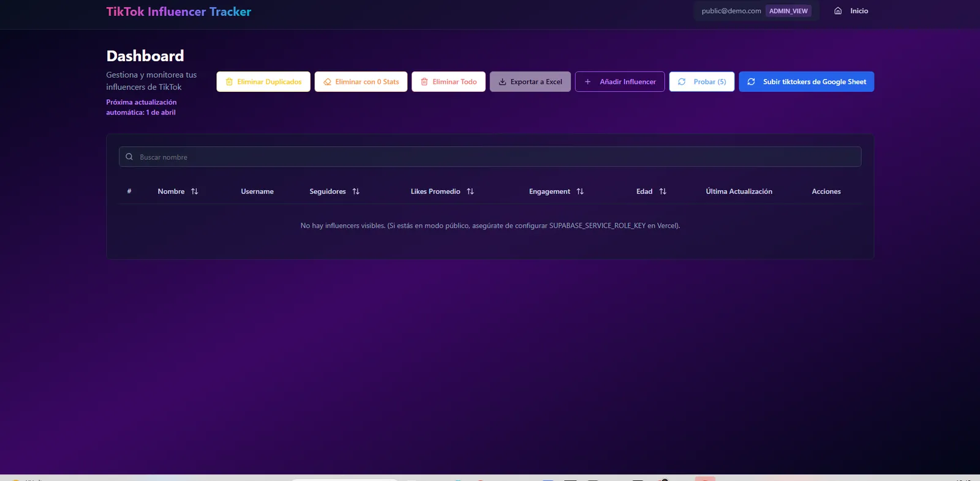Screen dimensions: 980x481
Task: Click the Última Actualización column header
Action: tap(739, 192)
